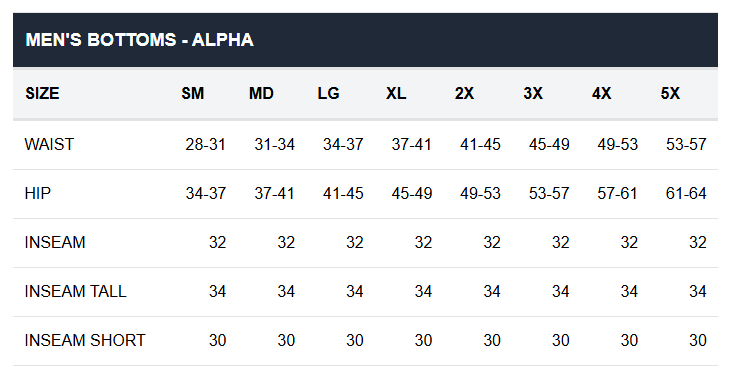
Task: Click the 2X hip value 49-53
Action: pos(480,193)
